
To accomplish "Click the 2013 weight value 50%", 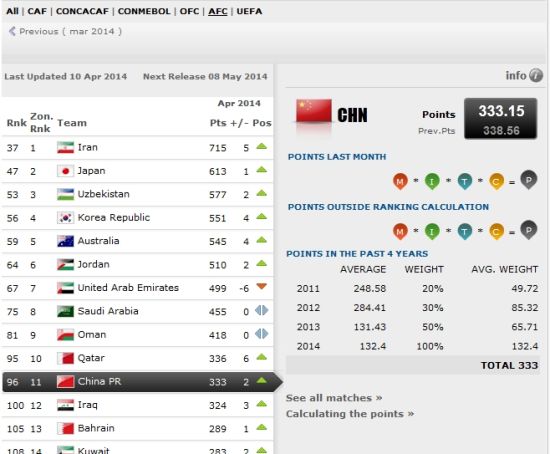I will (432, 327).
